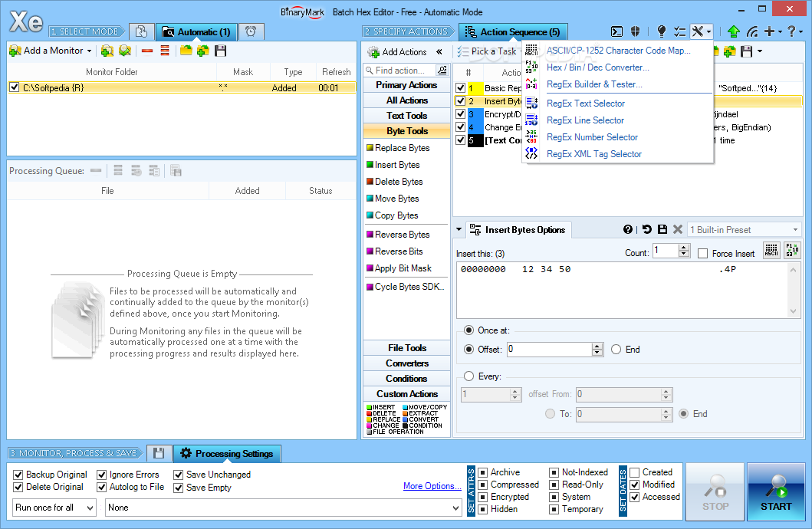Image resolution: width=812 pixels, height=529 pixels.
Task: Open the Built-in Preset dropdown
Action: [x=795, y=229]
